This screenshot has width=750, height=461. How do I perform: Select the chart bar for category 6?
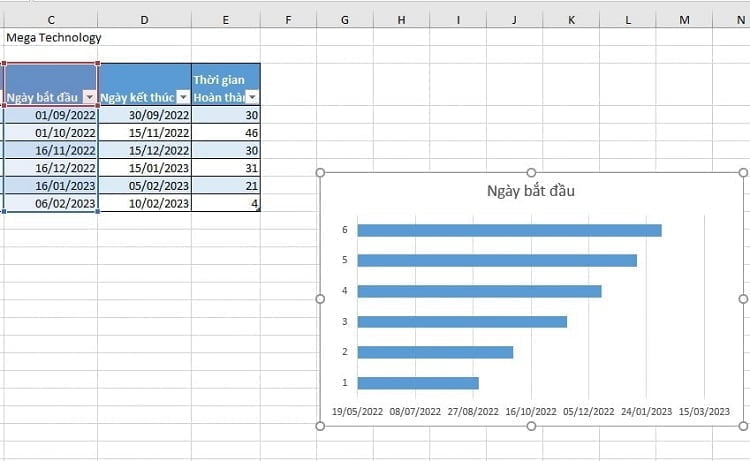click(x=509, y=230)
